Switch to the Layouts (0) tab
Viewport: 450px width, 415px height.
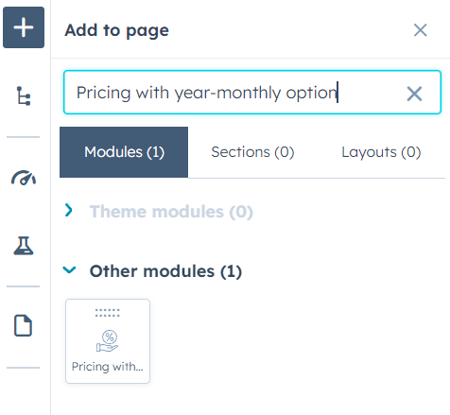click(x=381, y=152)
